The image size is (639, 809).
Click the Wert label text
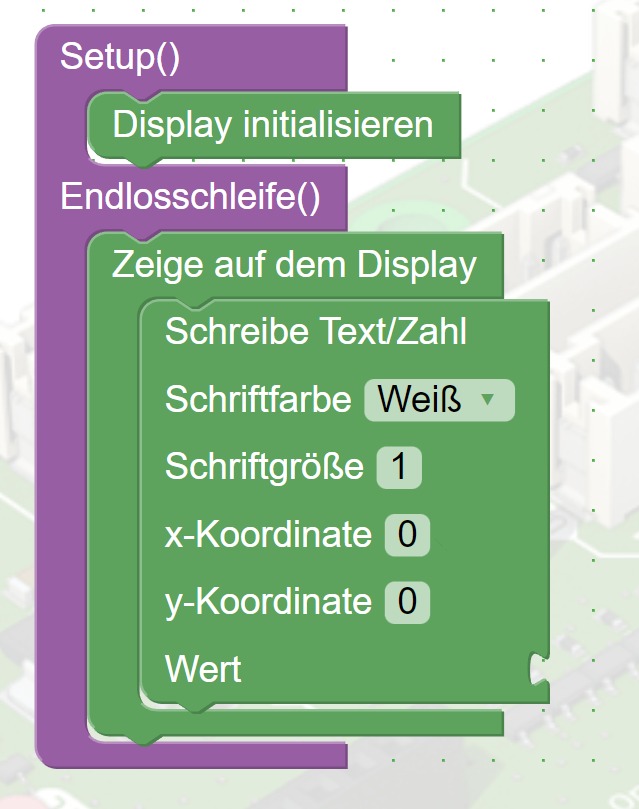203,668
